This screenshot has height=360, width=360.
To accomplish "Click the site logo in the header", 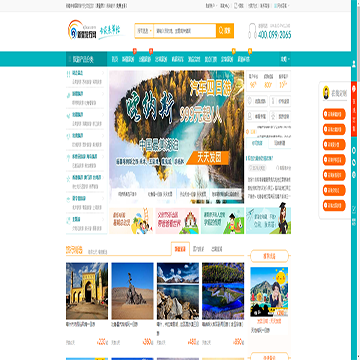I will (x=82, y=30).
